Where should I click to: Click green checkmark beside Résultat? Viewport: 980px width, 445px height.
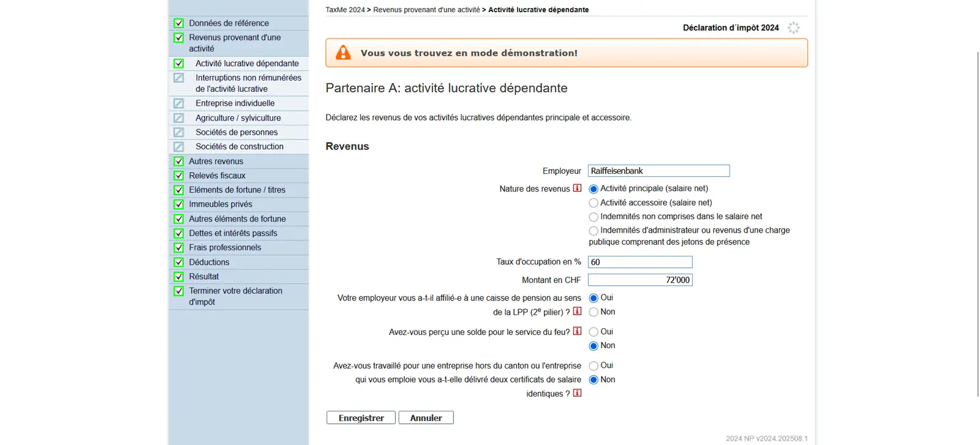(x=179, y=277)
